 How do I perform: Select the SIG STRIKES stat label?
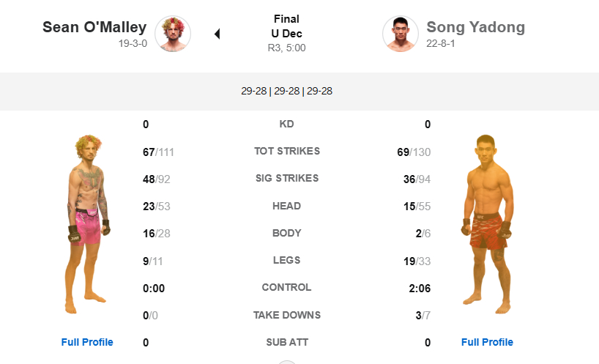tap(286, 179)
